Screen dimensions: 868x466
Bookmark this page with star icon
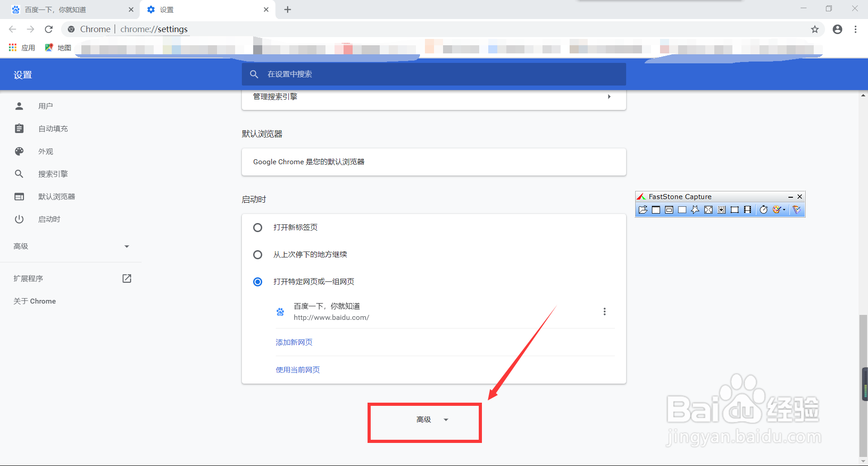click(815, 29)
